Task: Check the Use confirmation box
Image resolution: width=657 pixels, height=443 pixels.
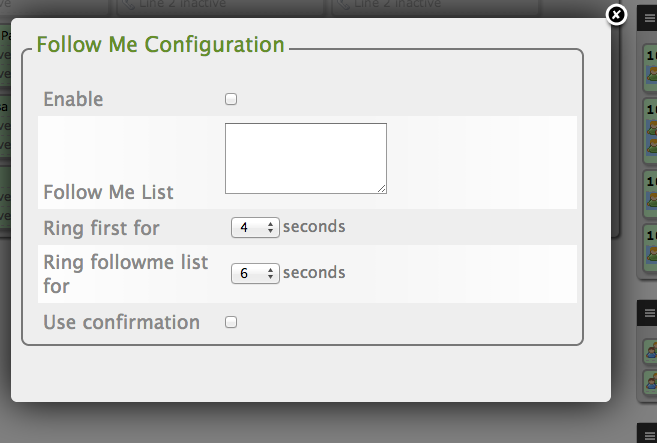Action: coord(231,322)
